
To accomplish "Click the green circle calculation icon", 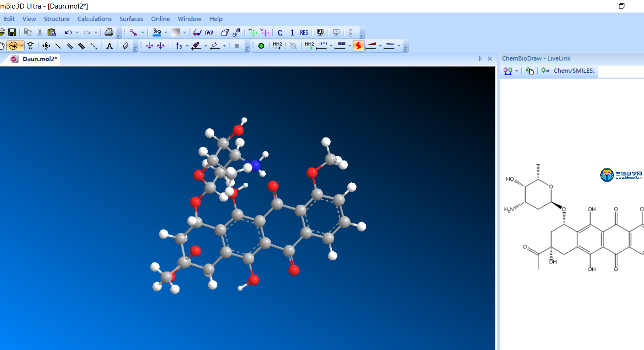I will tap(261, 46).
